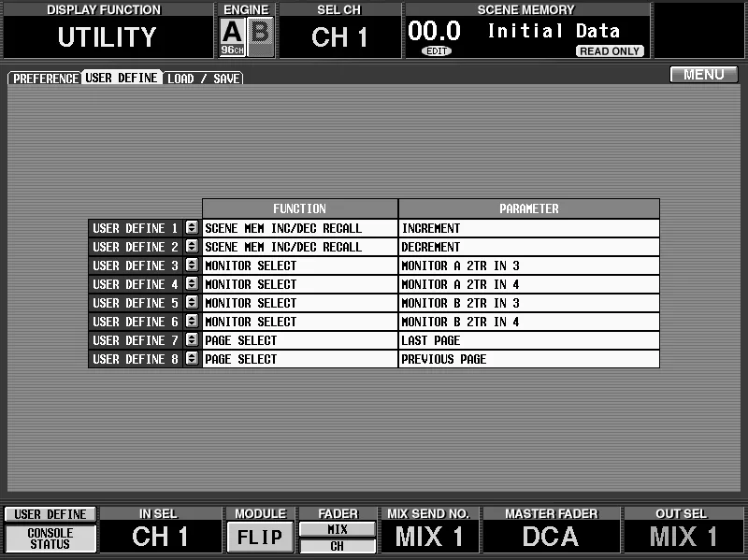Click parameter MONITOR A 2TR IN 4
Viewport: 748px width, 560px height.
tap(529, 284)
